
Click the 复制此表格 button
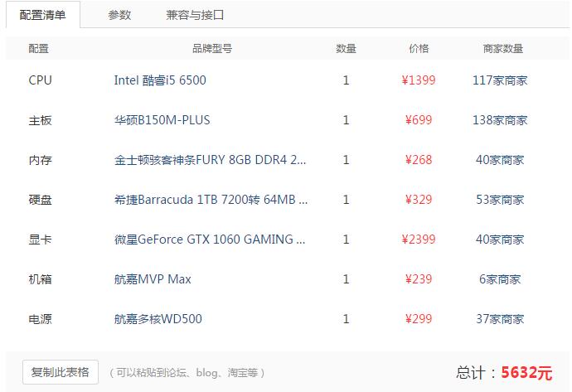(61, 372)
